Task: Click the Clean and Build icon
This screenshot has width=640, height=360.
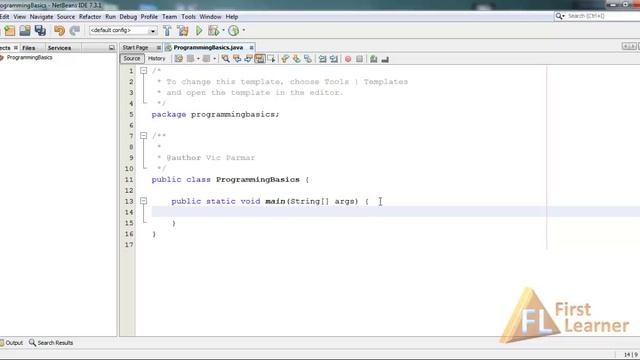Action: [183, 31]
